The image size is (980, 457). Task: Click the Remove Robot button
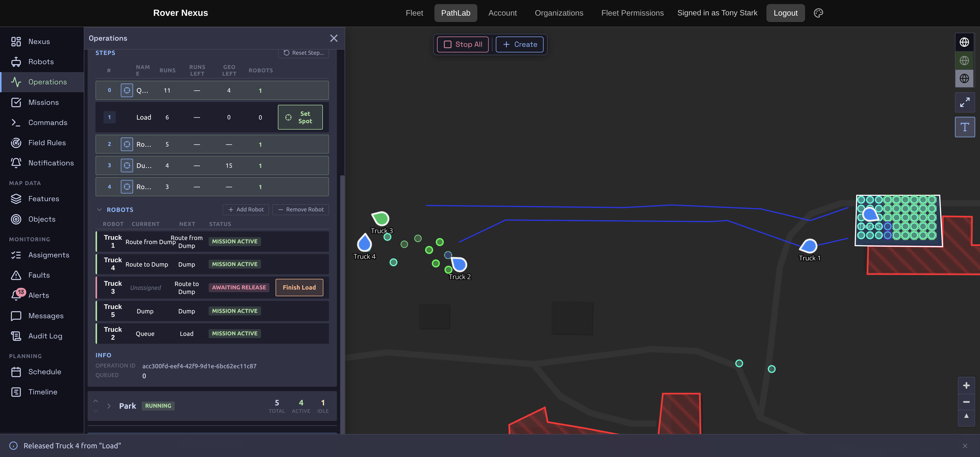point(301,210)
